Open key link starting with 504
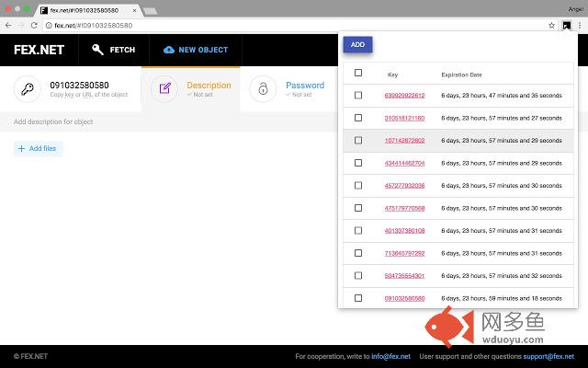 pos(404,276)
